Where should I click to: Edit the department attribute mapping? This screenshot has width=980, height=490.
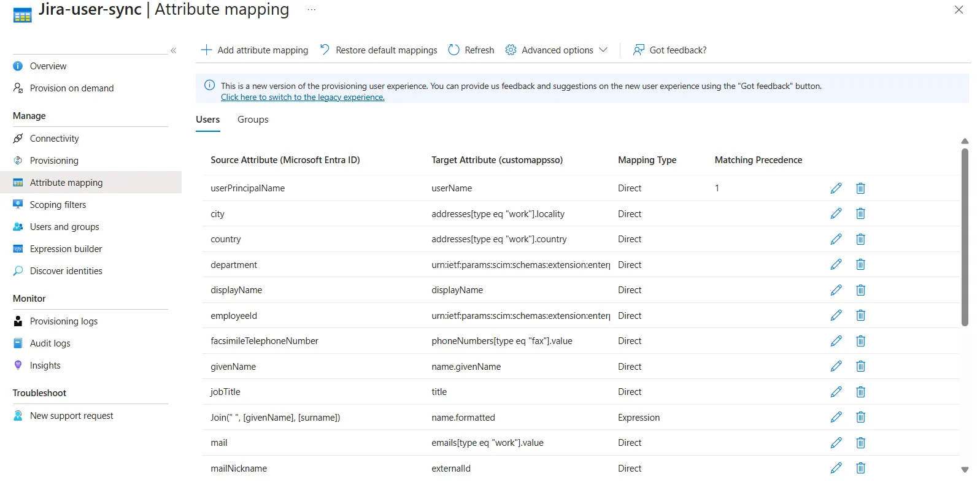pyautogui.click(x=836, y=264)
